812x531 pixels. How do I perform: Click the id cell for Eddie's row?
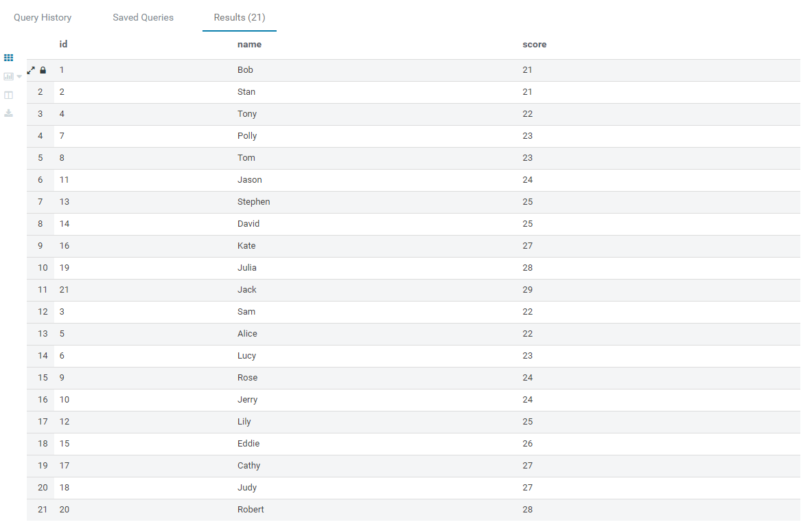click(65, 444)
